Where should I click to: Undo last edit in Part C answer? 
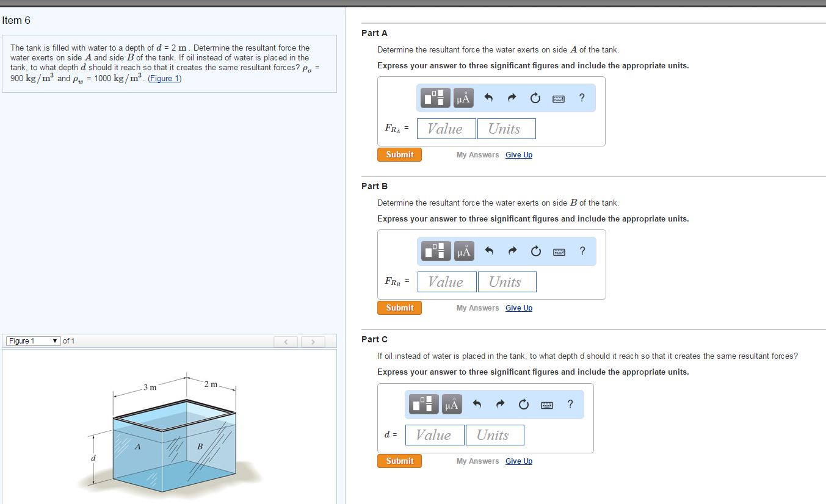click(x=476, y=404)
